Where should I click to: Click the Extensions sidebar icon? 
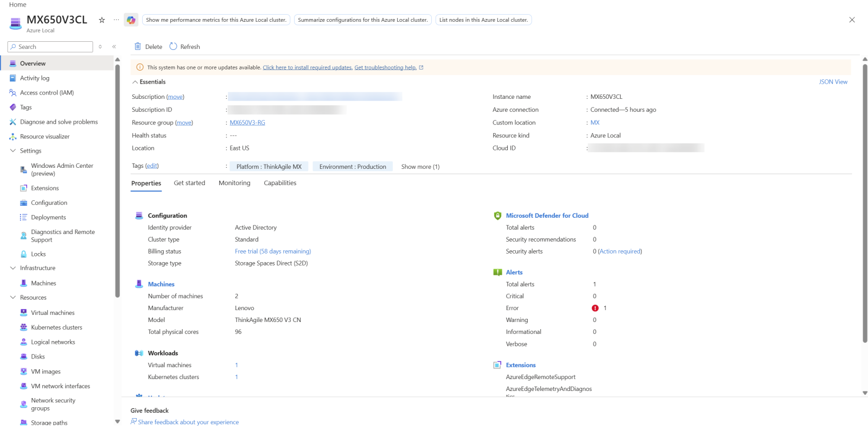[24, 188]
